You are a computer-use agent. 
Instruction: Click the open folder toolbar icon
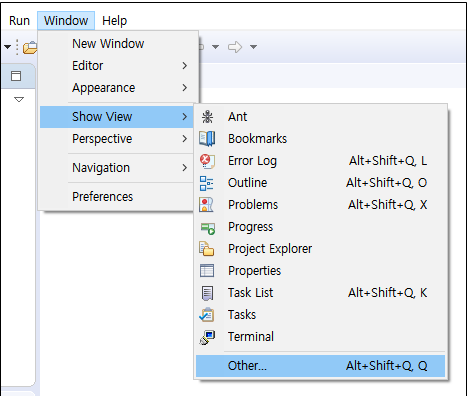[30, 48]
